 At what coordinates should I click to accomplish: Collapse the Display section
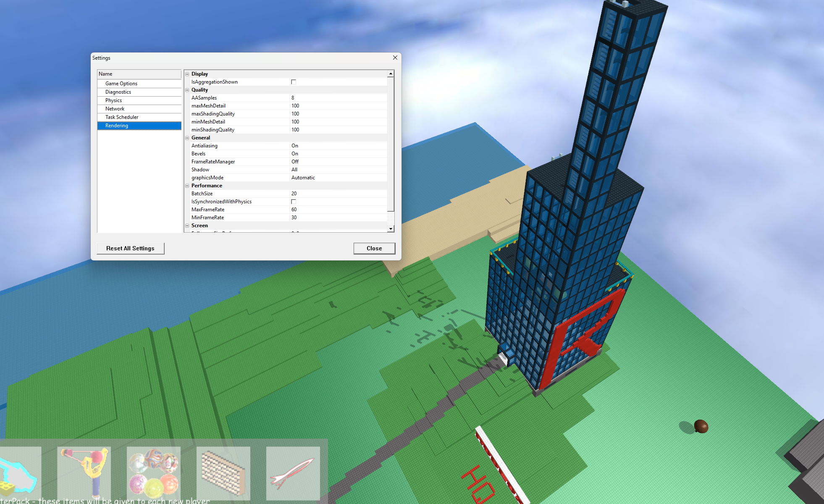[x=187, y=74]
